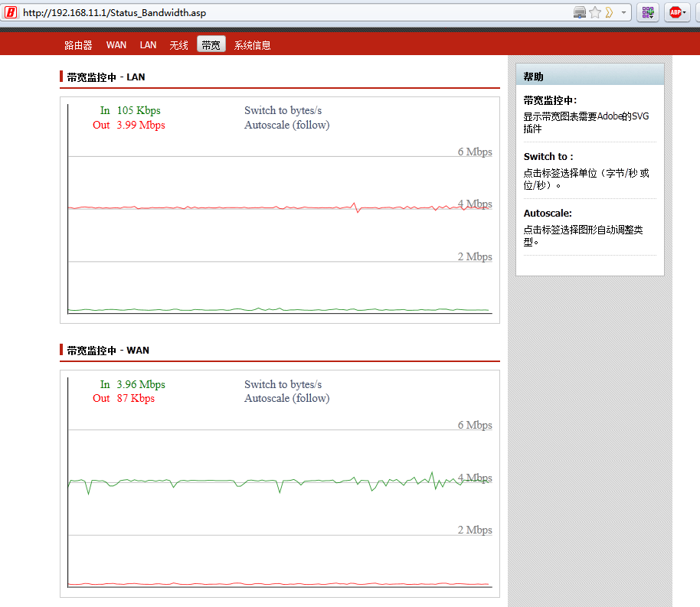Click LAN Out 3.99 Mbps value
This screenshot has height=607, width=700.
tap(141, 125)
